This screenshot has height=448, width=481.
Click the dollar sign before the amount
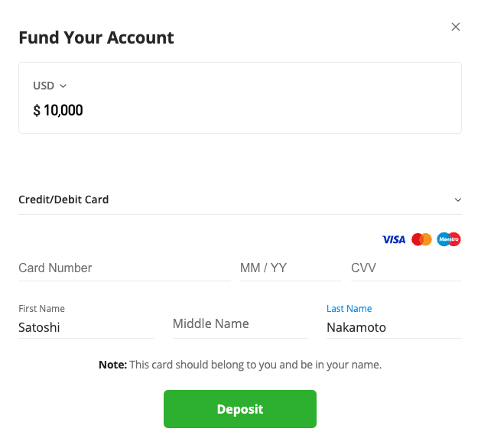37,111
